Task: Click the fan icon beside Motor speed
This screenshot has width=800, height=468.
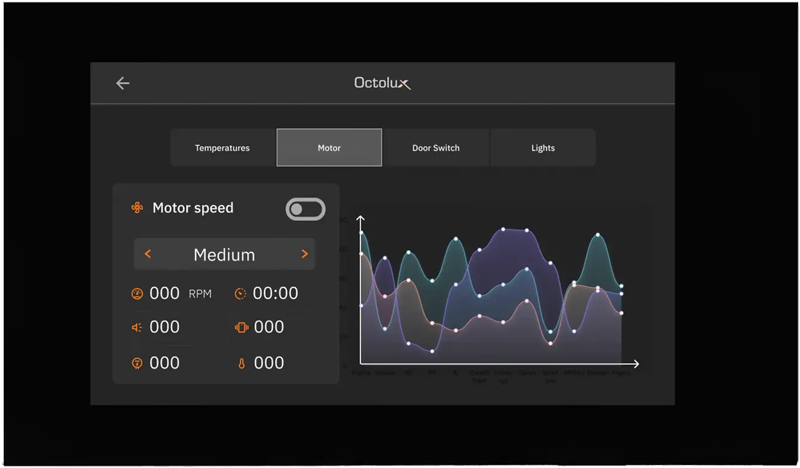Action: pos(137,208)
